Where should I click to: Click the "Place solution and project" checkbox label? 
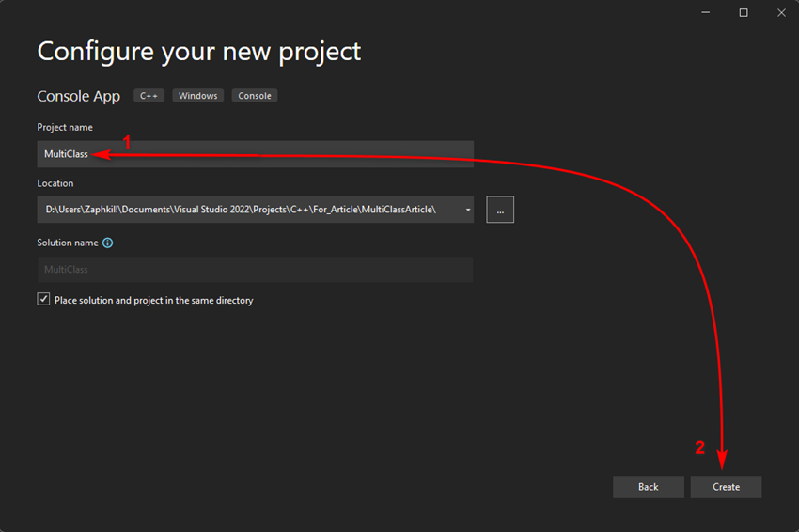pos(154,301)
